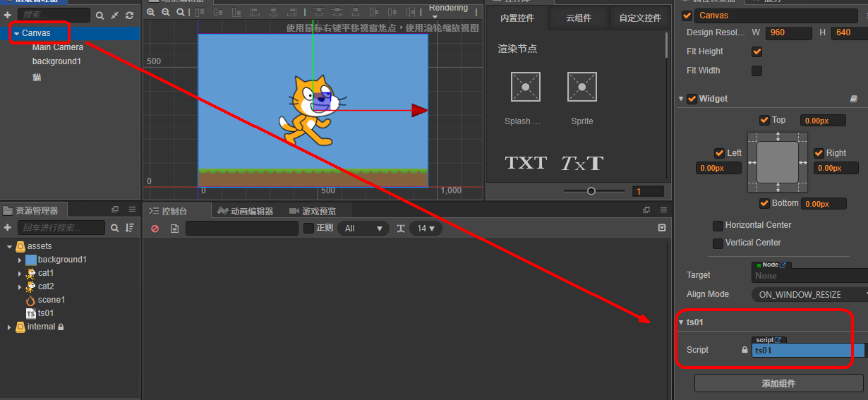Image resolution: width=868 pixels, height=400 pixels.
Task: Enable the Horizontal Center checkbox
Action: pos(718,226)
